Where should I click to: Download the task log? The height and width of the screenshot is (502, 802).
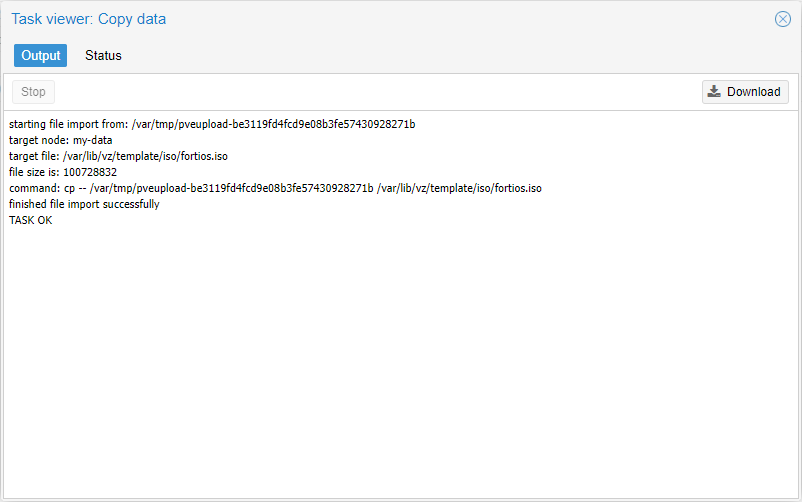(x=745, y=92)
